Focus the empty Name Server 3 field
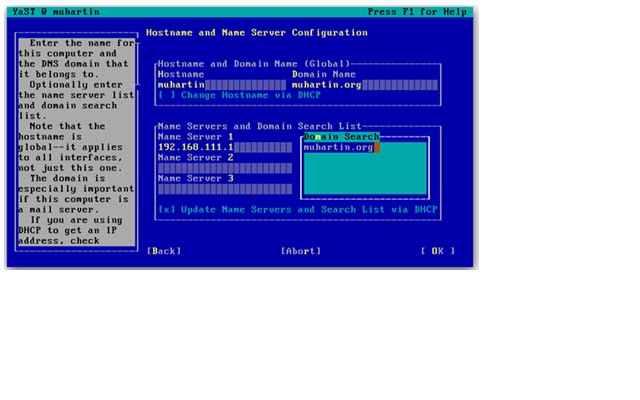 (225, 189)
